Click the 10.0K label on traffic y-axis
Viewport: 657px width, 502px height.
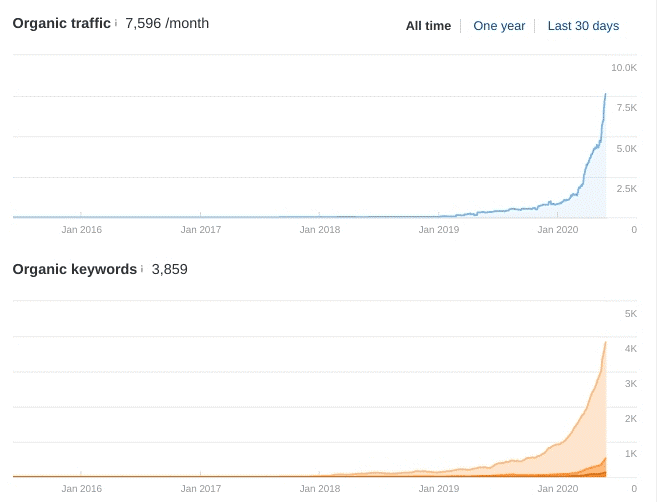624,68
